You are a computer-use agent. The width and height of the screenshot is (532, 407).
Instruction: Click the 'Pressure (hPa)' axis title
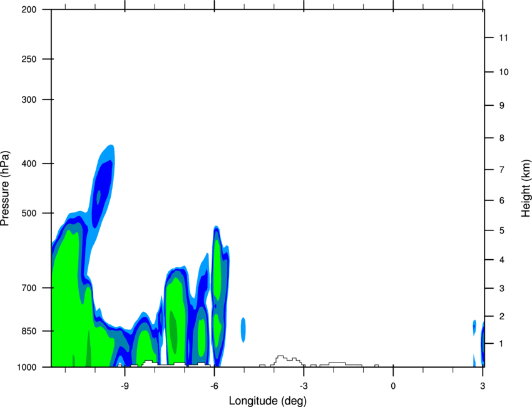tap(5, 188)
